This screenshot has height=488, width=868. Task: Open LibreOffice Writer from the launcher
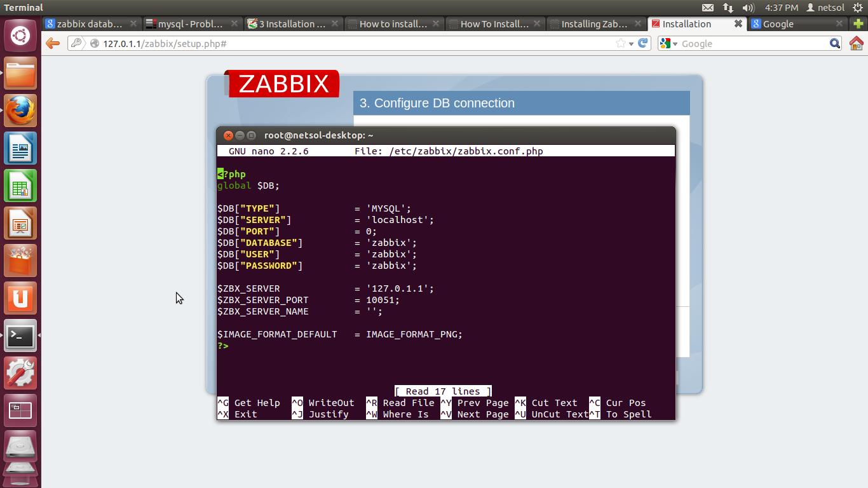coord(20,148)
